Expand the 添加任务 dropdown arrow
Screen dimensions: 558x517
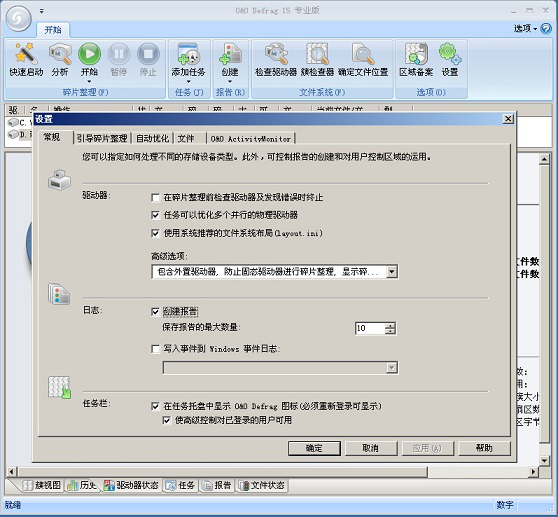point(188,82)
